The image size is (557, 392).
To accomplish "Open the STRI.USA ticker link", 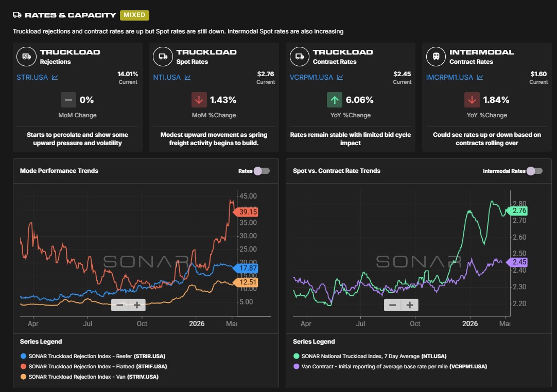I will click(32, 77).
